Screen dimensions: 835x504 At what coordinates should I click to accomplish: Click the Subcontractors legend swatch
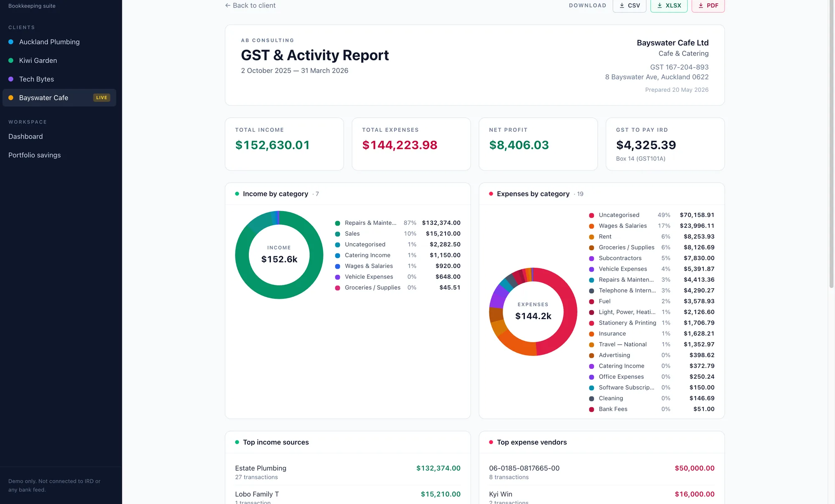pyautogui.click(x=591, y=259)
